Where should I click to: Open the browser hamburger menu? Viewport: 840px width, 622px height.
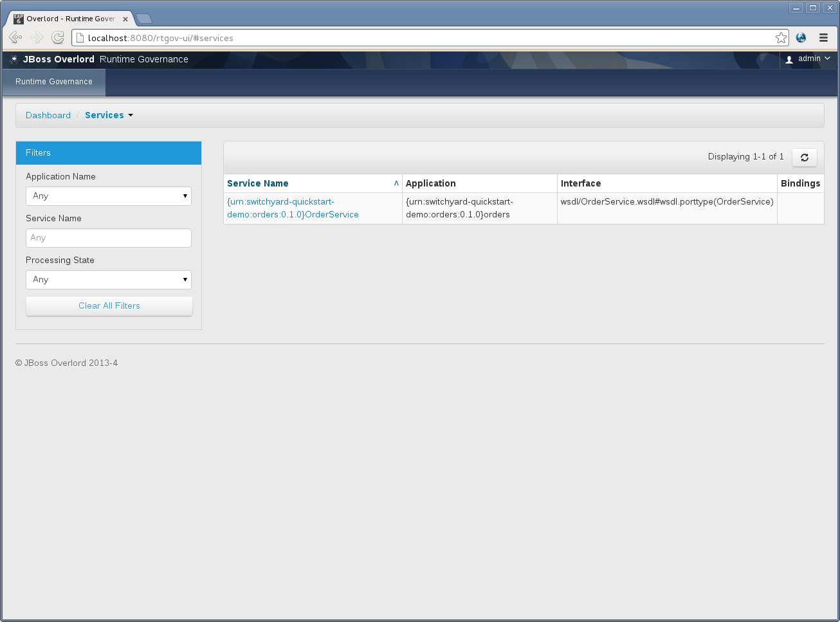[823, 37]
